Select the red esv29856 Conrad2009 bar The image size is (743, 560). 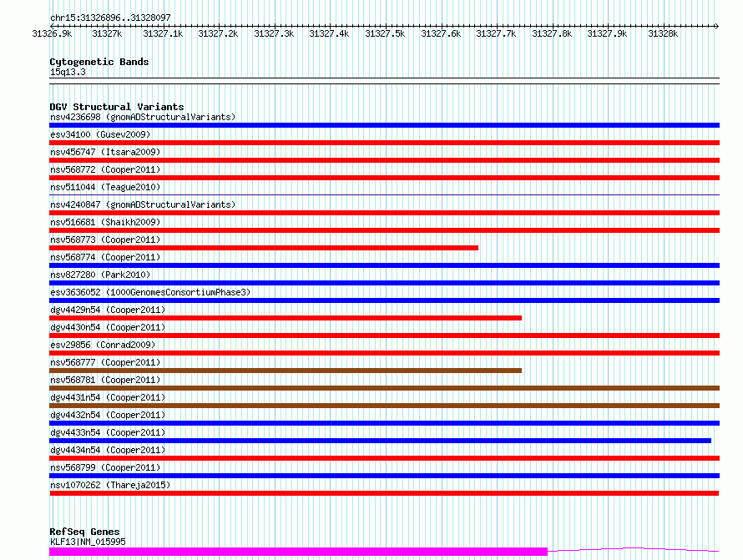384,353
